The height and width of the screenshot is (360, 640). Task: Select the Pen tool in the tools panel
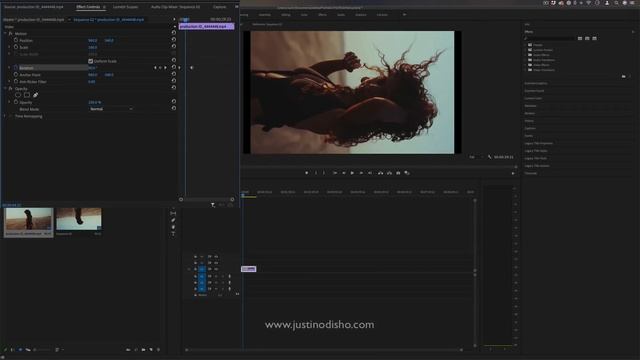click(173, 220)
